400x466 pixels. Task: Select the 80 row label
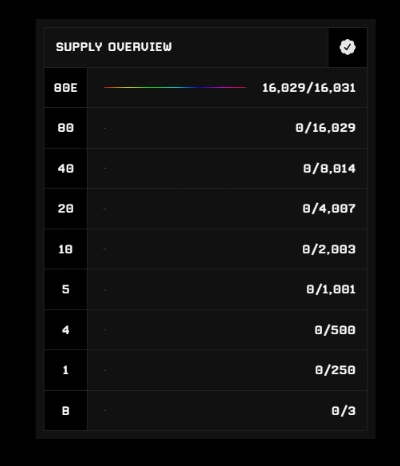coord(66,128)
